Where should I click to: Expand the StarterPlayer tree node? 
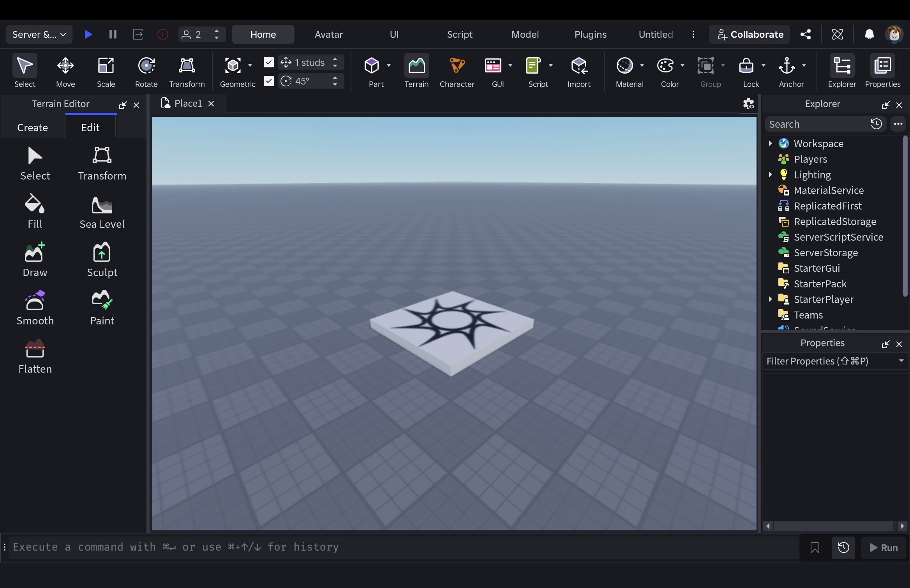pos(770,299)
